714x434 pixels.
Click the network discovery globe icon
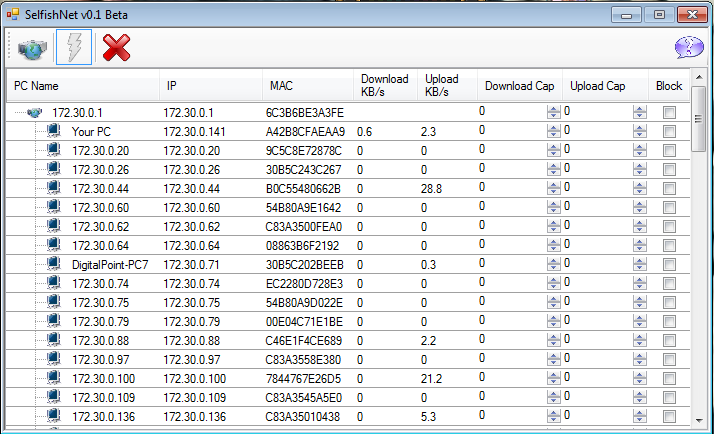(32, 48)
